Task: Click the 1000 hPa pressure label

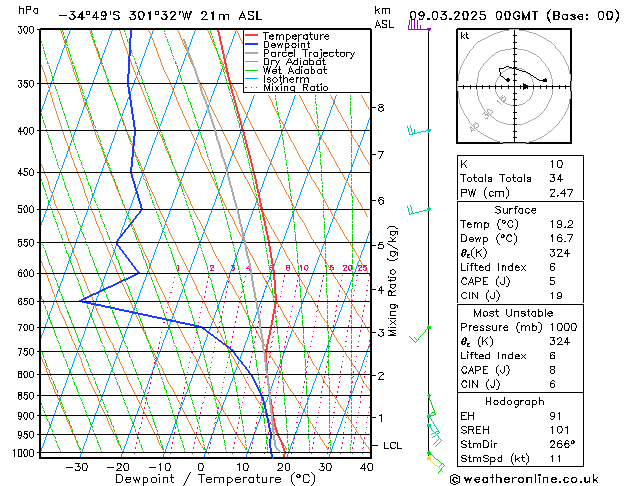Action: point(26,453)
